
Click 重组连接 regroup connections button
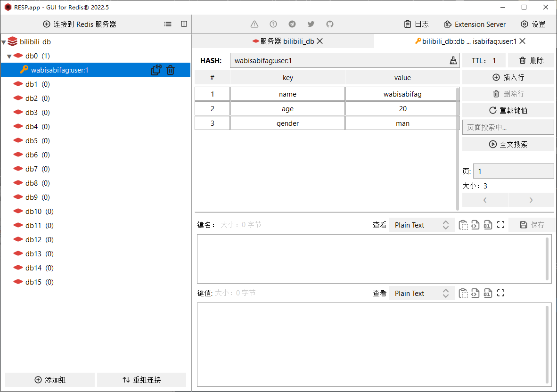(x=141, y=380)
